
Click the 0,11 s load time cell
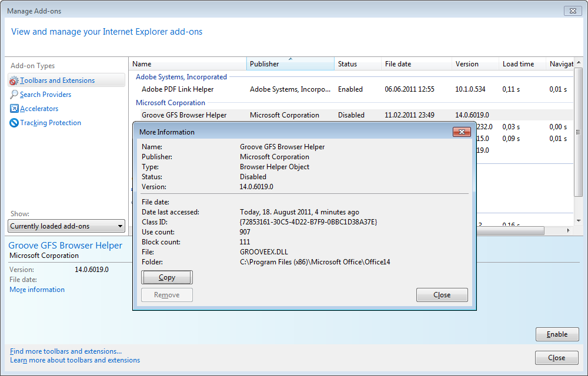(x=511, y=89)
